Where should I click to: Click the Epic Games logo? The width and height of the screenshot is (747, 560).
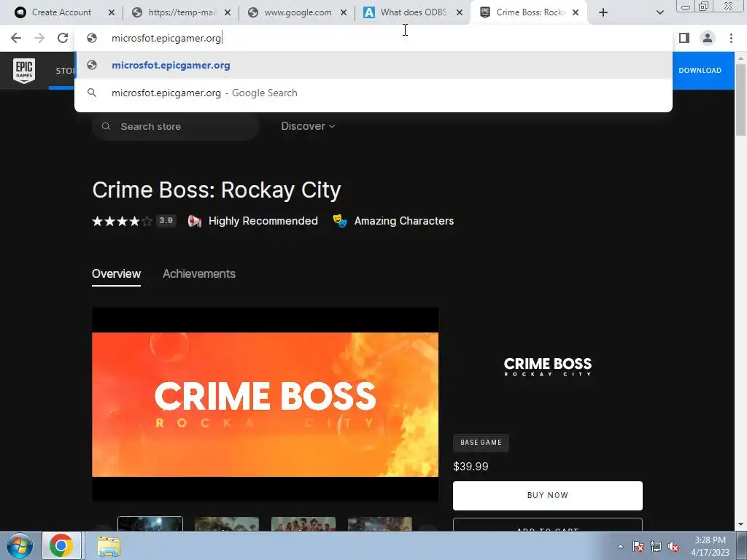(x=24, y=71)
